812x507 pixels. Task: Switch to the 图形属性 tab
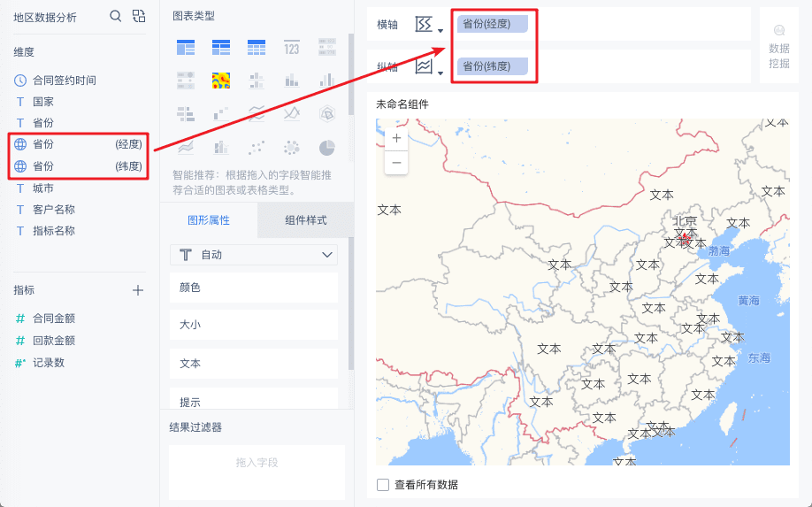(x=209, y=220)
